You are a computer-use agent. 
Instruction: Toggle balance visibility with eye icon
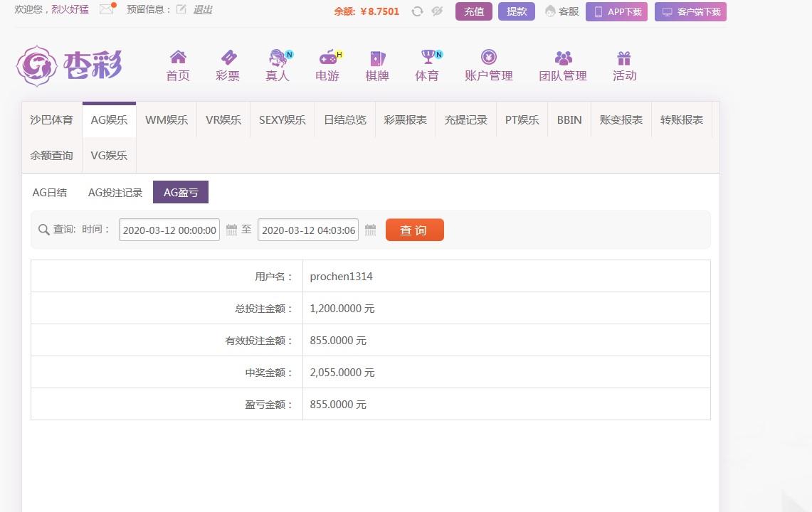(436, 11)
